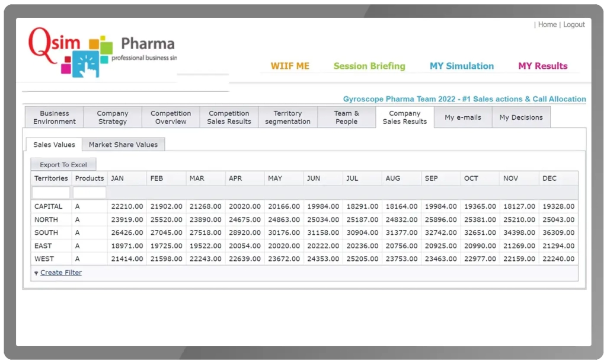Open the Business Environment tab

55,117
